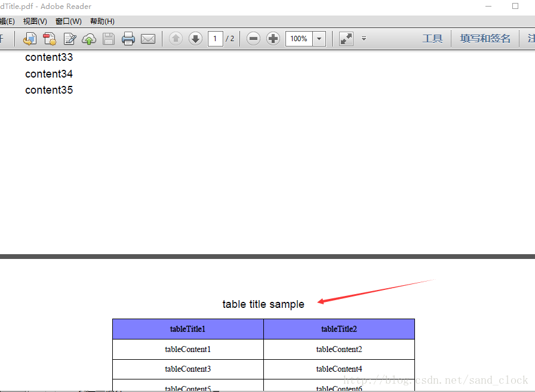Click the cloud upload icon
535x392 pixels.
click(x=89, y=39)
